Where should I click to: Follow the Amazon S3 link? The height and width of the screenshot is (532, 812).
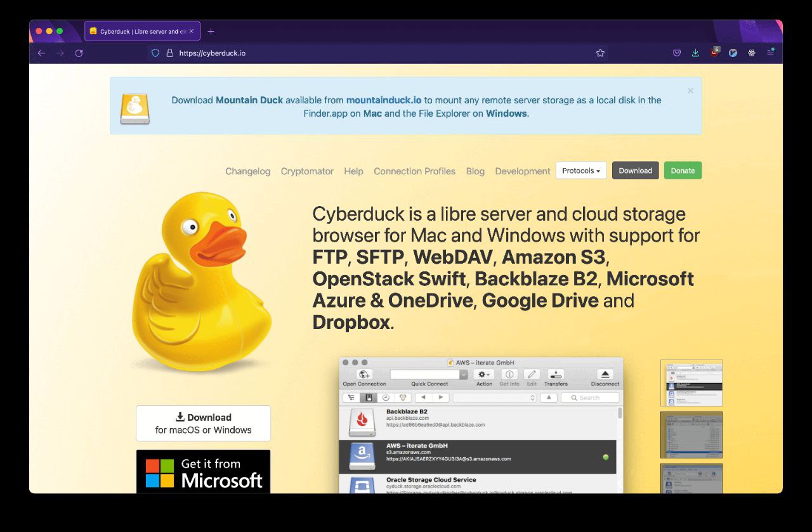pyautogui.click(x=554, y=257)
